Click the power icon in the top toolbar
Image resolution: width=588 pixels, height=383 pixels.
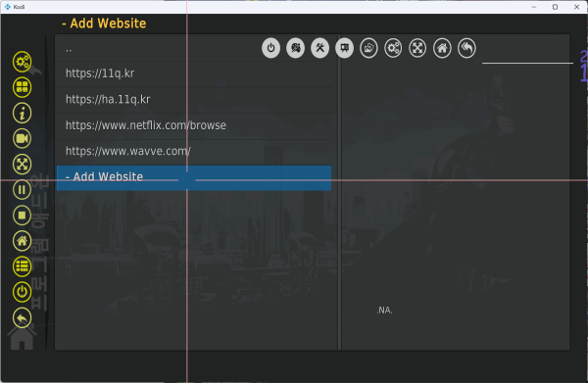tap(270, 48)
